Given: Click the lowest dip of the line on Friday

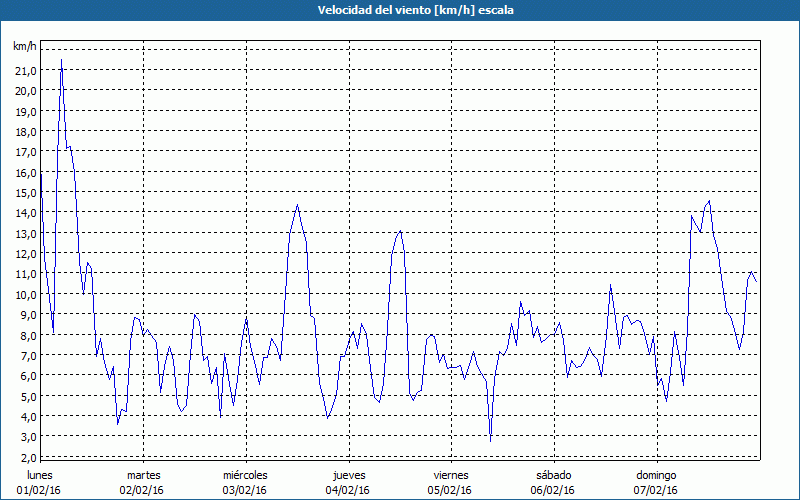Looking at the screenshot, I should click(x=490, y=439).
